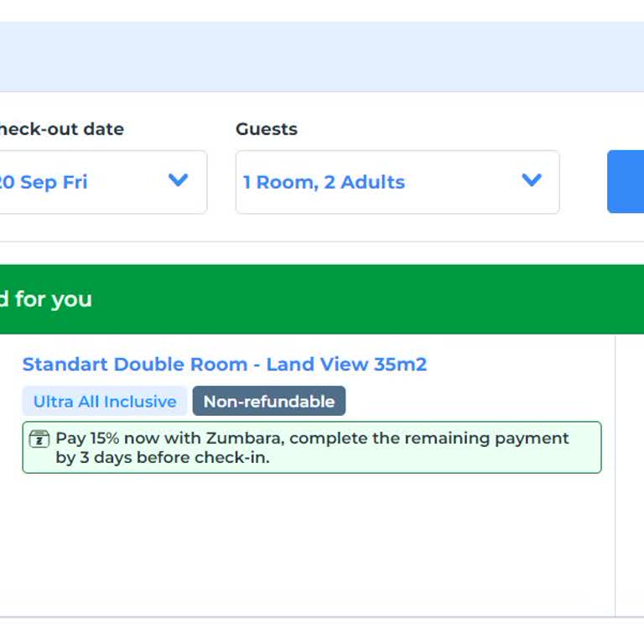Screen dimensions: 644x644
Task: Expand the Guests room selector dropdown
Action: [397, 182]
